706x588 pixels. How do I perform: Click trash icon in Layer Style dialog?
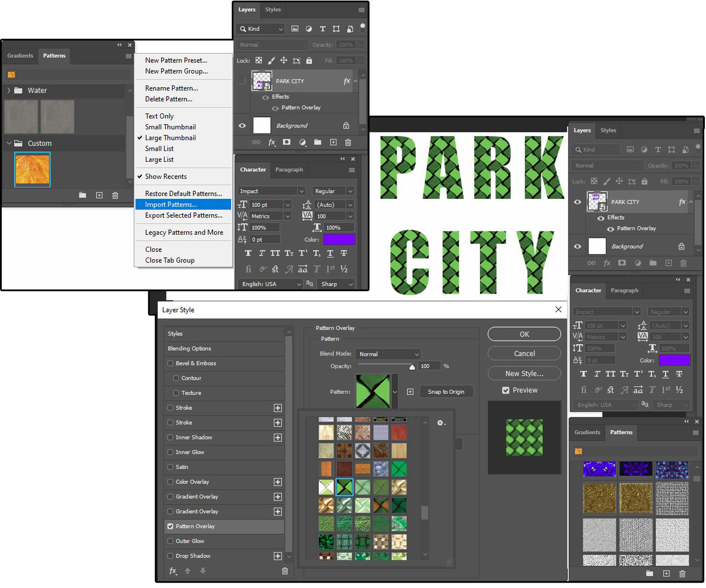tap(285, 571)
